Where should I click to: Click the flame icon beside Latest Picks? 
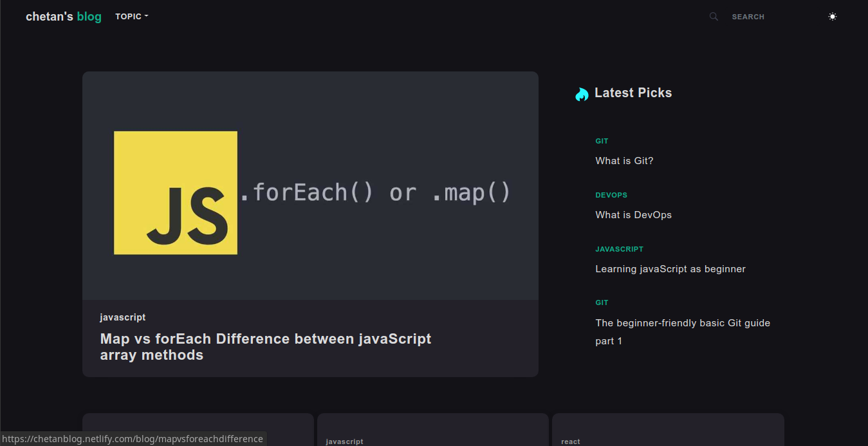[x=581, y=93]
